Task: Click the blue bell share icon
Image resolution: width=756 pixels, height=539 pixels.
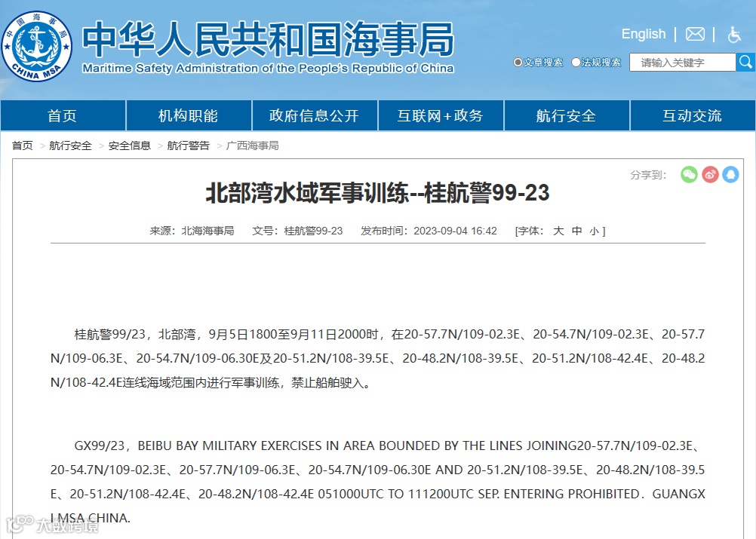Action: click(730, 174)
